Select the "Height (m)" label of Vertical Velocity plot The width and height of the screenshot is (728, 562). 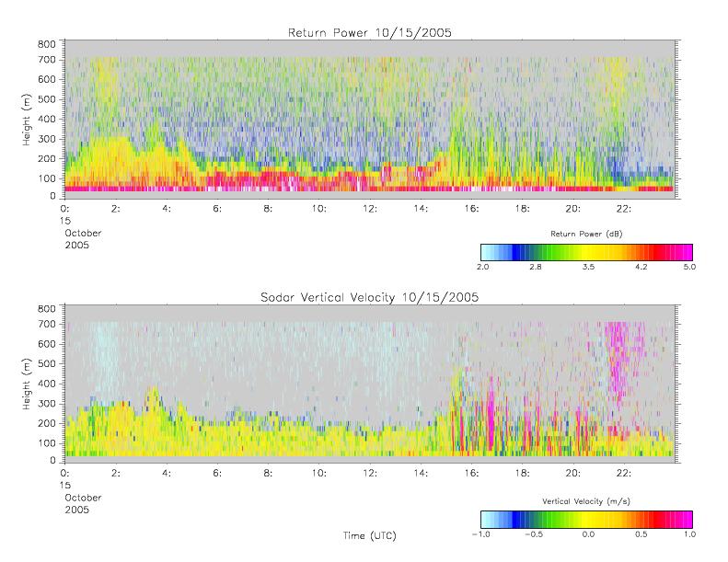click(27, 384)
